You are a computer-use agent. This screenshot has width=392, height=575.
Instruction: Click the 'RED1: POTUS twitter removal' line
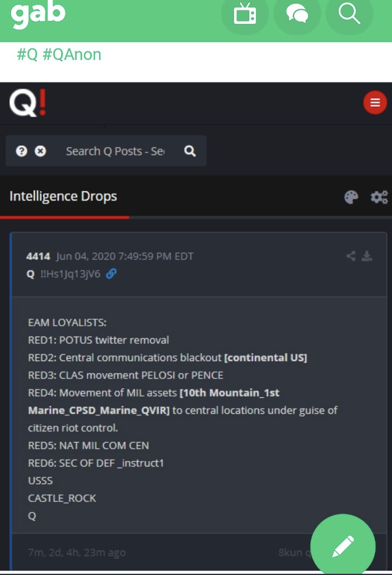[x=99, y=340]
